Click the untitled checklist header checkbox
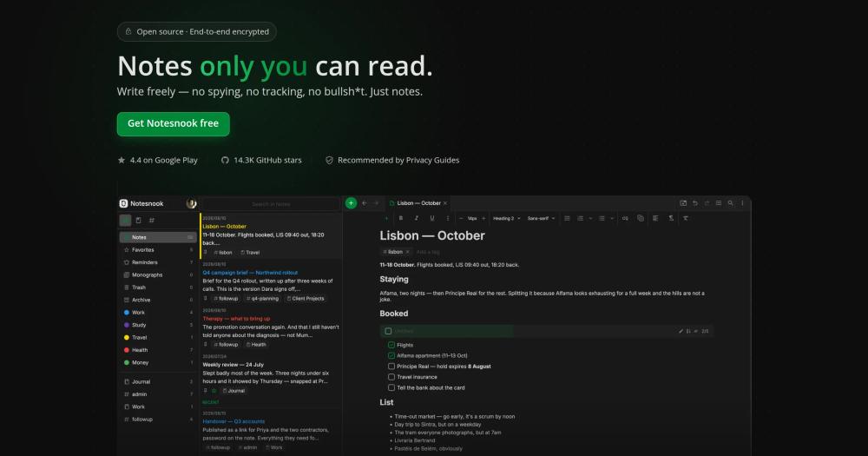The image size is (868, 456). [x=388, y=331]
